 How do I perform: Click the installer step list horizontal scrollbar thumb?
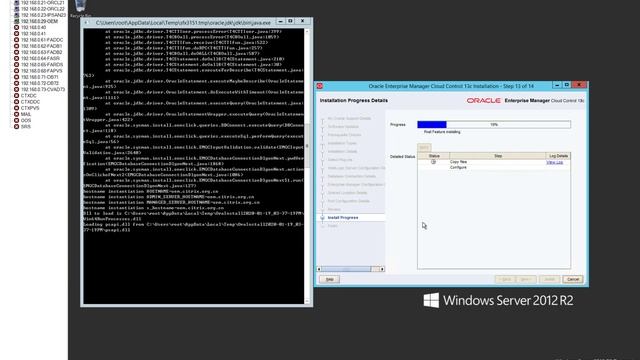pos(347,269)
